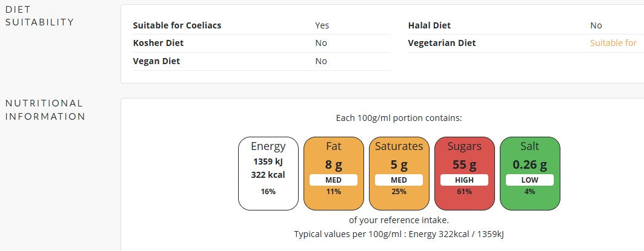
Task: Click the orange 'Suitable for' vegetarian link
Action: 613,43
